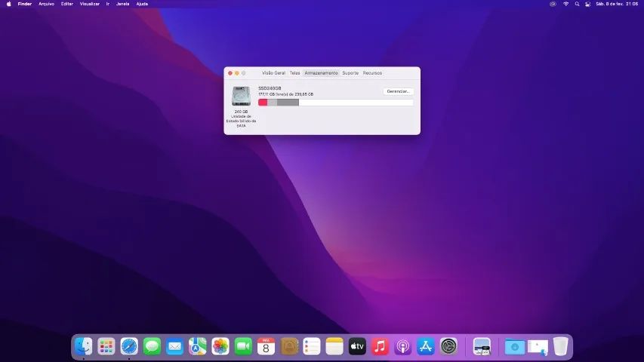Open Notes app in Dock
Image resolution: width=644 pixels, height=362 pixels.
coord(334,346)
